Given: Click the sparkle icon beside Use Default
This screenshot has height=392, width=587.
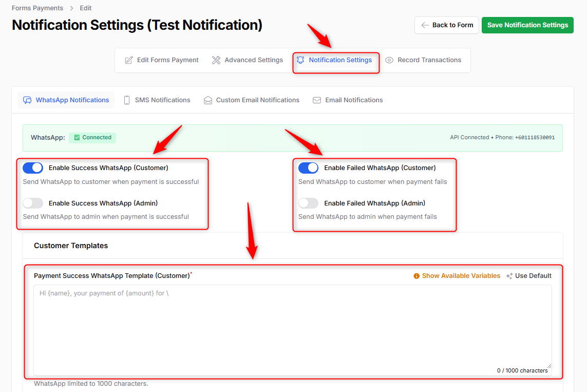Looking at the screenshot, I should tap(509, 276).
